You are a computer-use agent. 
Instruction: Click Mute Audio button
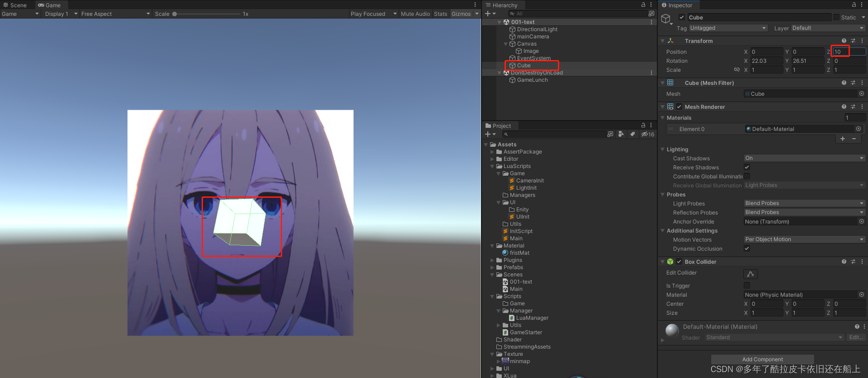(x=415, y=14)
